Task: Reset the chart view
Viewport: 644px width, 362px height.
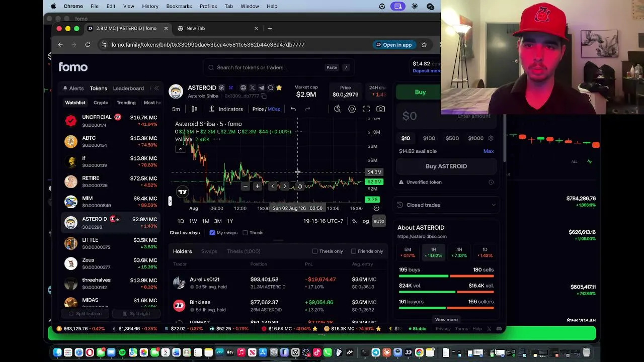Action: [x=299, y=187]
